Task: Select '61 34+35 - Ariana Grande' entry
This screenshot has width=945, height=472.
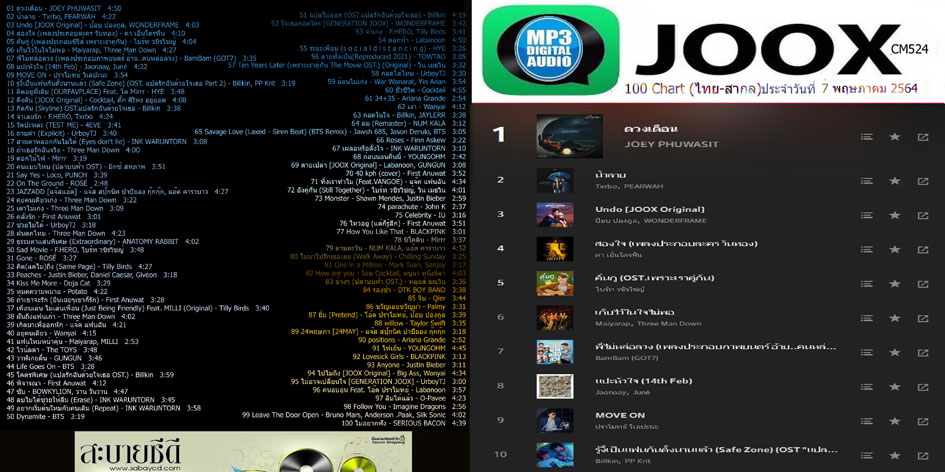Action: (x=415, y=98)
